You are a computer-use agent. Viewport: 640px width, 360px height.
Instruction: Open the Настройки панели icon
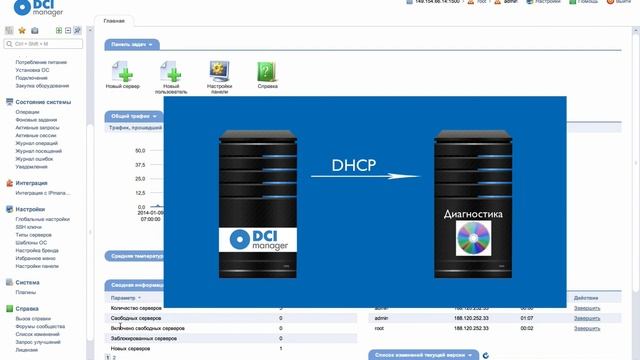pyautogui.click(x=219, y=71)
